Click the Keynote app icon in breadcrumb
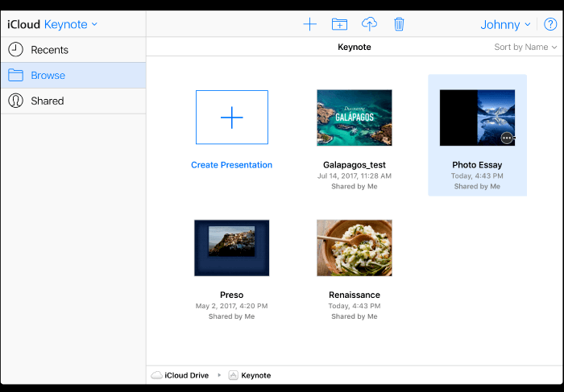This screenshot has height=392, width=564. coord(233,375)
